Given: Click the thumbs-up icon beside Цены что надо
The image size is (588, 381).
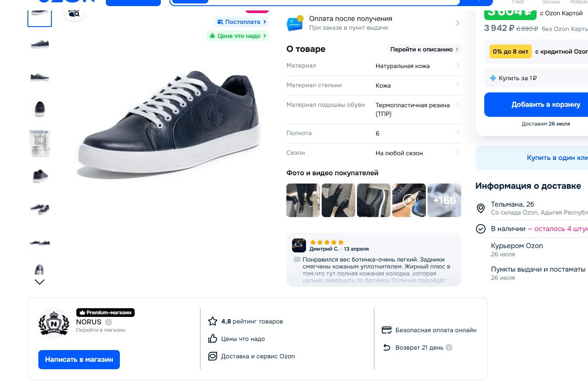Looking at the screenshot, I should point(213,339).
